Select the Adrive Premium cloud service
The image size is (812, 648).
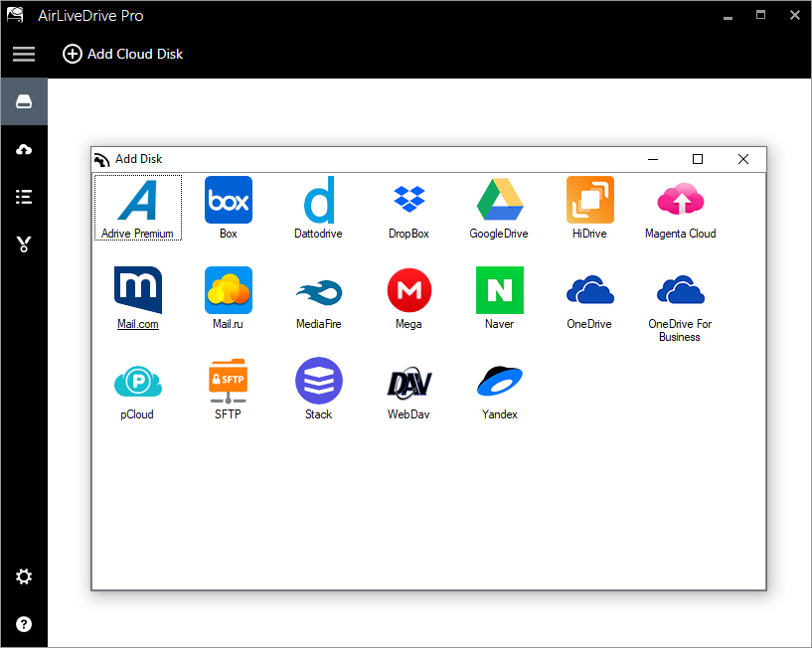coord(138,208)
